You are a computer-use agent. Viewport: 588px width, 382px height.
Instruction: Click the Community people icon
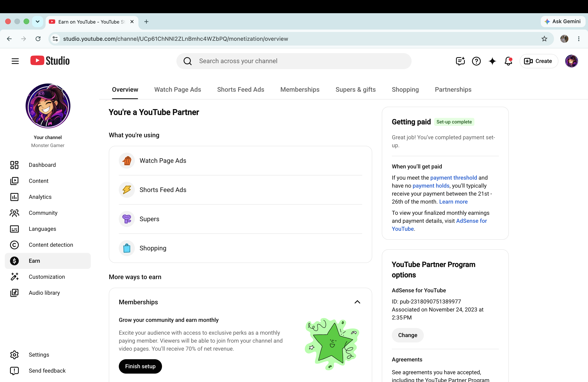14,213
